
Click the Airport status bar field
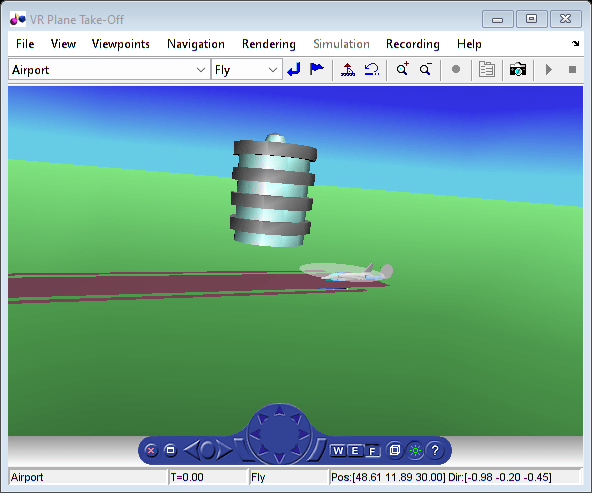pos(88,477)
